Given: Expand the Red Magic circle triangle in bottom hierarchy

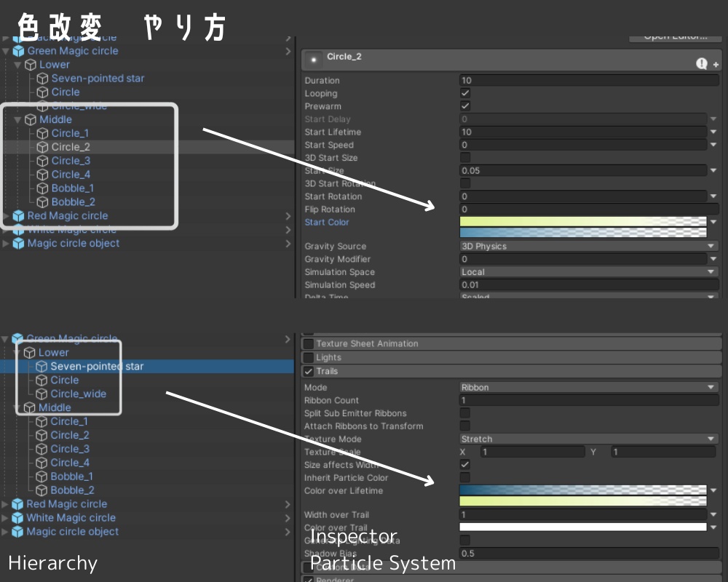Looking at the screenshot, I should pyautogui.click(x=5, y=504).
